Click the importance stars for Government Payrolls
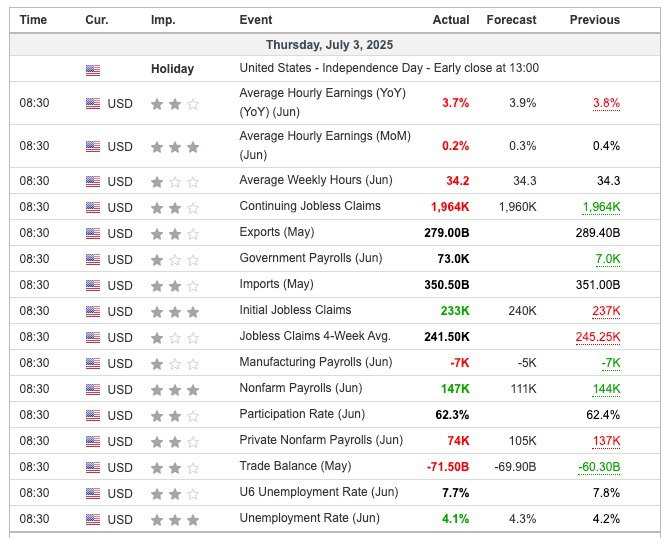 pyautogui.click(x=174, y=259)
